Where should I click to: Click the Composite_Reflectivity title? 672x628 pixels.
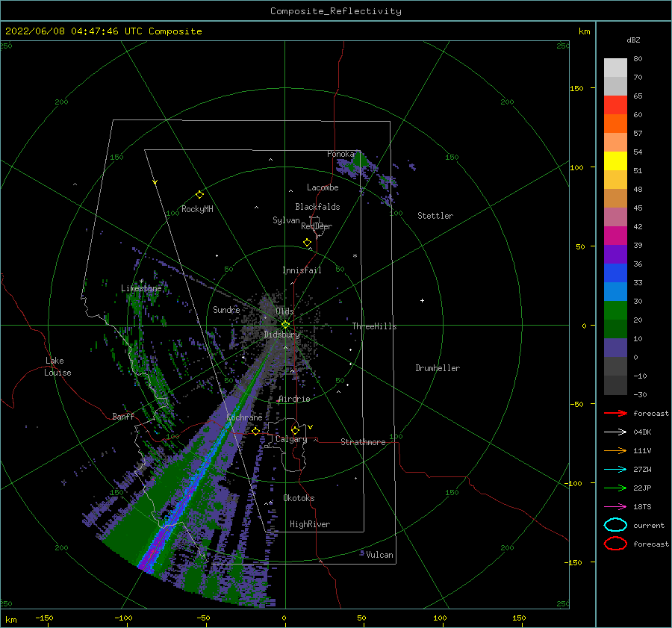(336, 11)
